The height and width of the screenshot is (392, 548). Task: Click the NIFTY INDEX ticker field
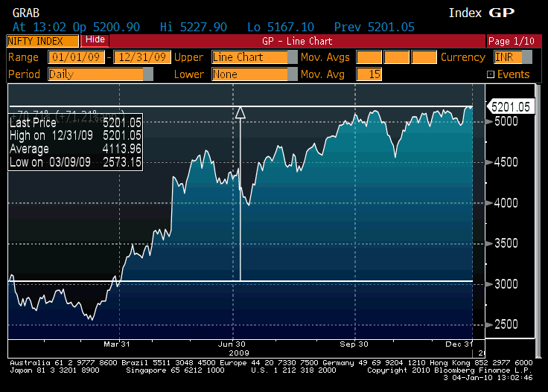42,41
